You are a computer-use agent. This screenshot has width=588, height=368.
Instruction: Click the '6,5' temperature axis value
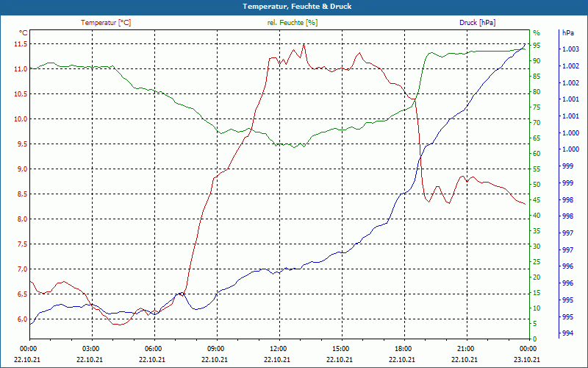click(x=22, y=294)
